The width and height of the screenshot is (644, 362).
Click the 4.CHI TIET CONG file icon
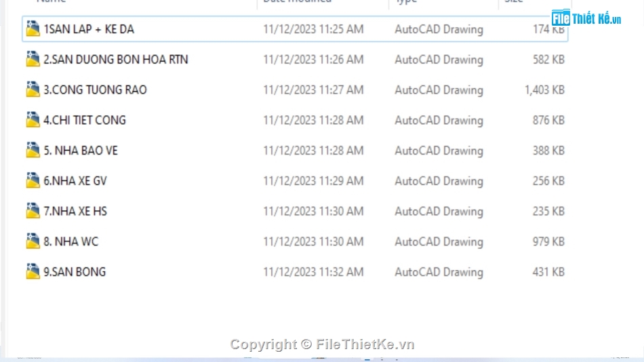tap(33, 120)
